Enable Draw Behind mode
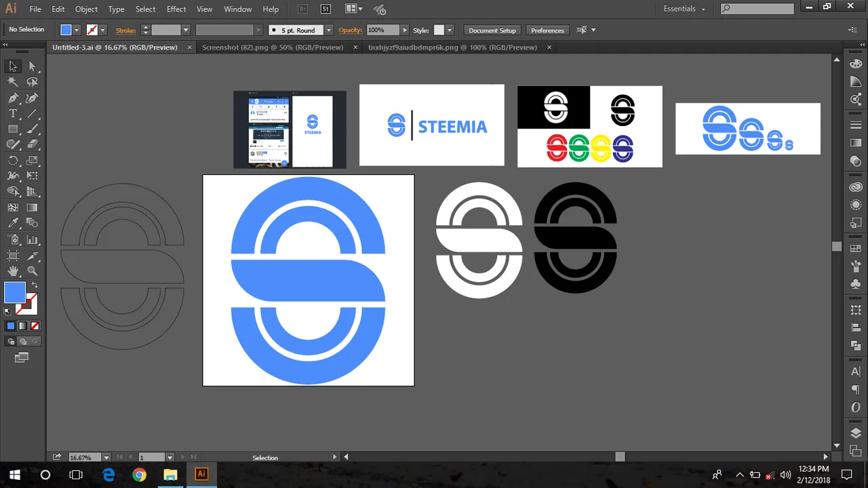The width and height of the screenshot is (868, 488). (22, 342)
